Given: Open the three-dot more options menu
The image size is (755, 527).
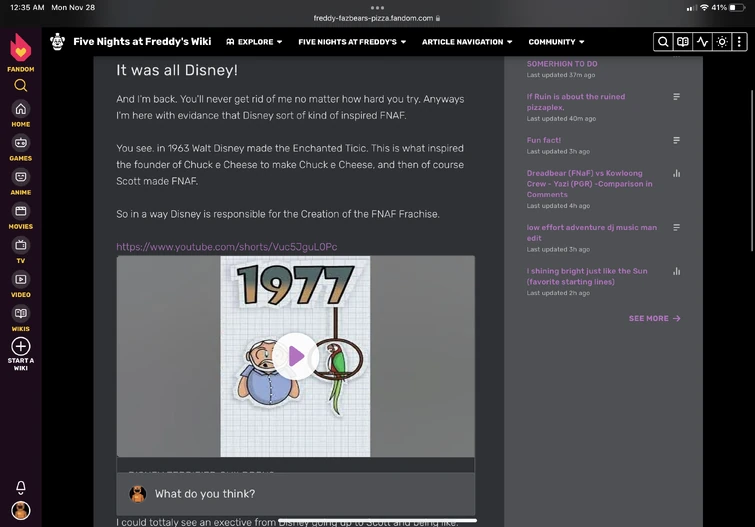Looking at the screenshot, I should [739, 42].
